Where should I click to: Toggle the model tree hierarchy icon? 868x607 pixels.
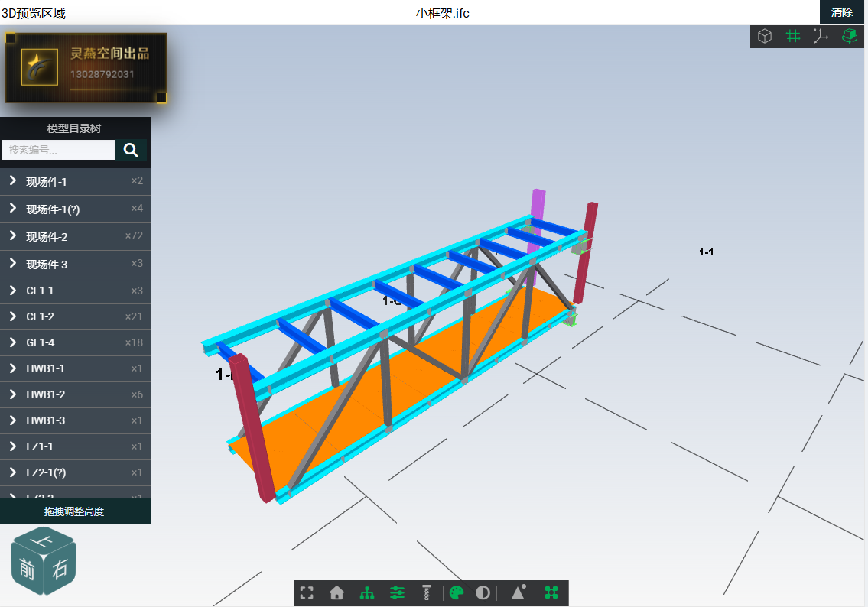click(367, 593)
